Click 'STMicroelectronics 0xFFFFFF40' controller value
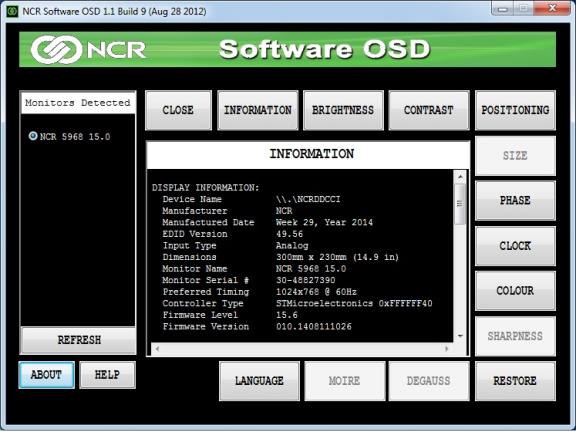The height and width of the screenshot is (432, 576). (x=354, y=303)
